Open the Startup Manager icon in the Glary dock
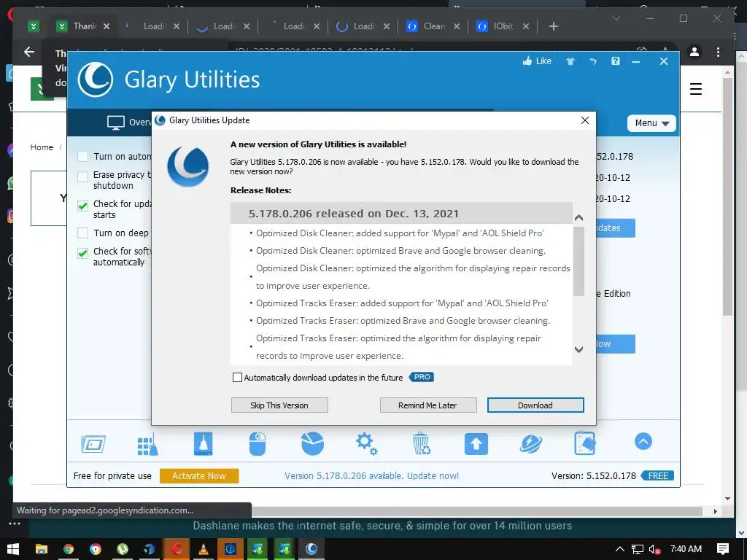Screen dimensions: 747x560 (93, 444)
